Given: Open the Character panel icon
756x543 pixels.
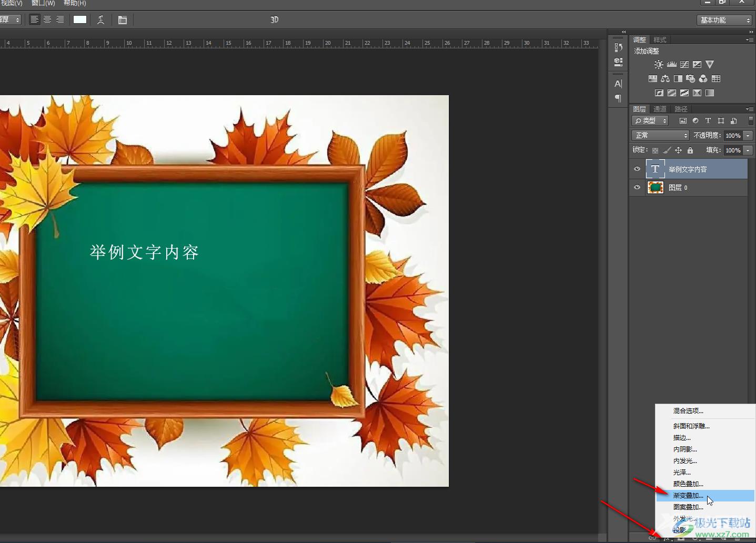Looking at the screenshot, I should tap(618, 84).
